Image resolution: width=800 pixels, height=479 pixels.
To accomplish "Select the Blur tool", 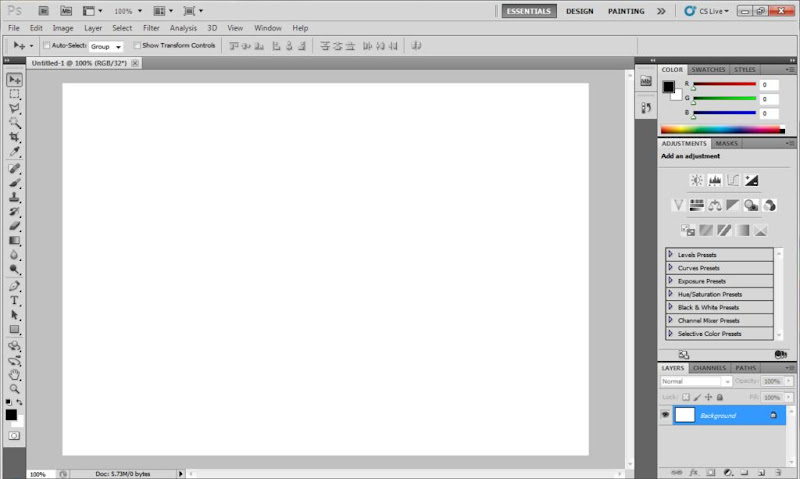I will [14, 255].
